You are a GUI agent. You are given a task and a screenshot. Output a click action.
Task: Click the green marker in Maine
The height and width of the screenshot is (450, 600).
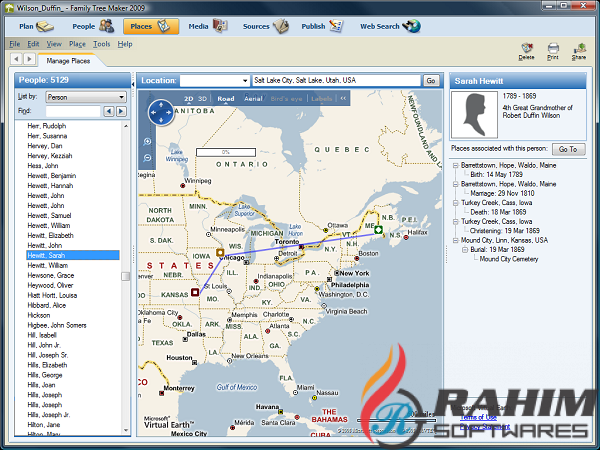pos(378,230)
